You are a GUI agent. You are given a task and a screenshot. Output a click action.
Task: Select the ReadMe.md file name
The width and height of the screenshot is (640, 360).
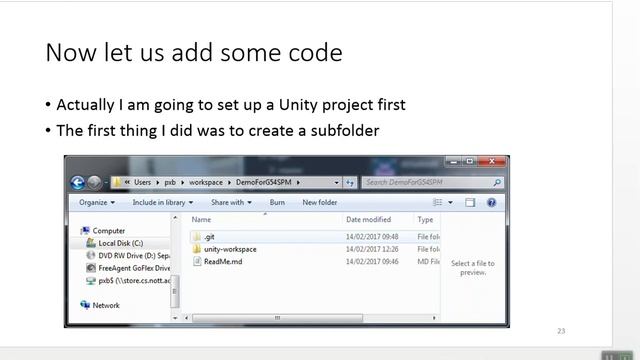[x=223, y=262]
